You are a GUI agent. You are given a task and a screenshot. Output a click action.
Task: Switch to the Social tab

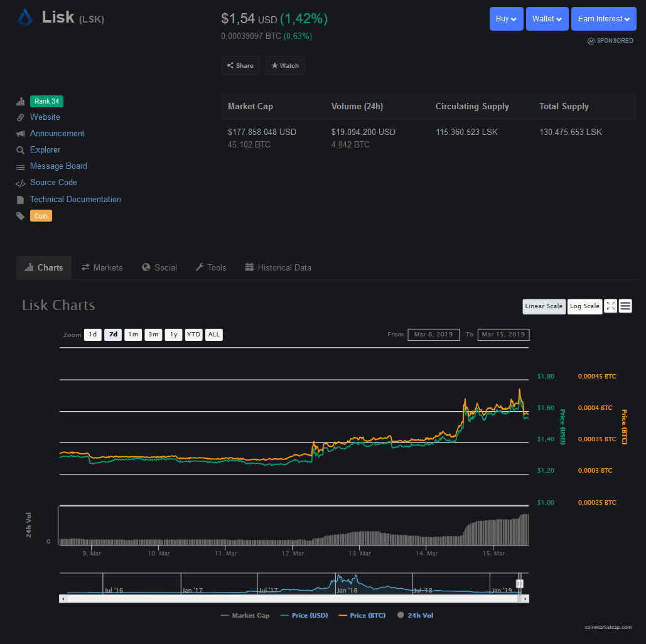(159, 268)
